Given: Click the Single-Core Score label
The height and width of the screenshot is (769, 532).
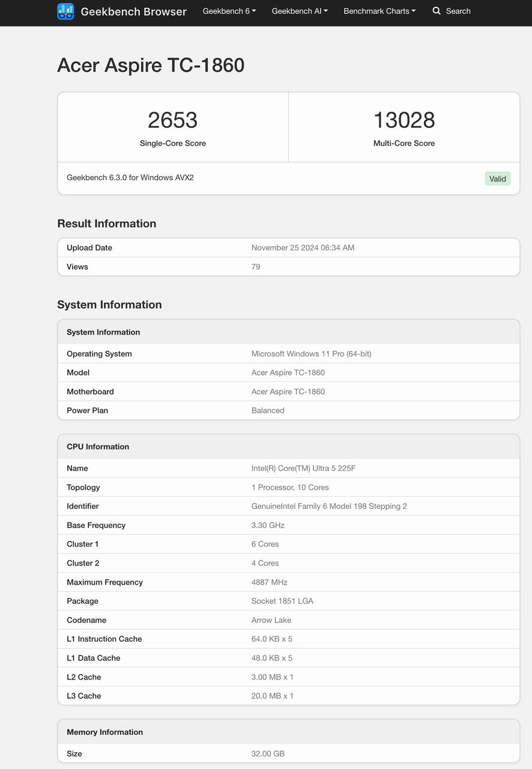Looking at the screenshot, I should pyautogui.click(x=173, y=143).
